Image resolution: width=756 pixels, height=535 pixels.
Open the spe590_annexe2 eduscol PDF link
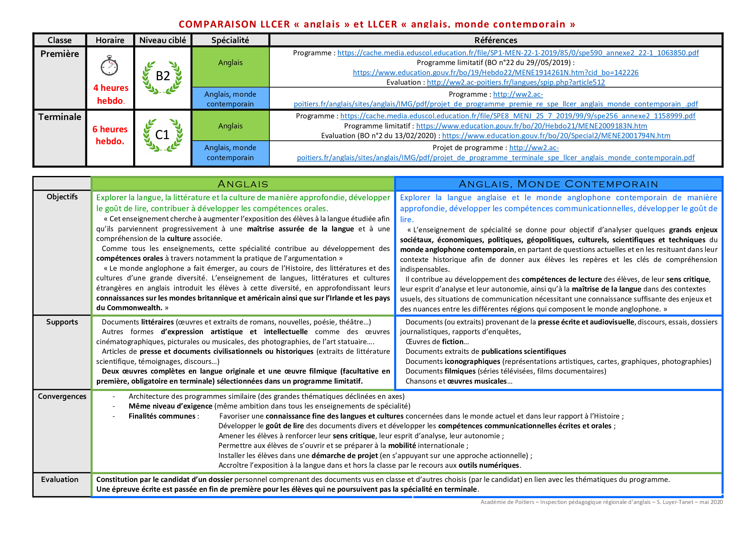517,53
